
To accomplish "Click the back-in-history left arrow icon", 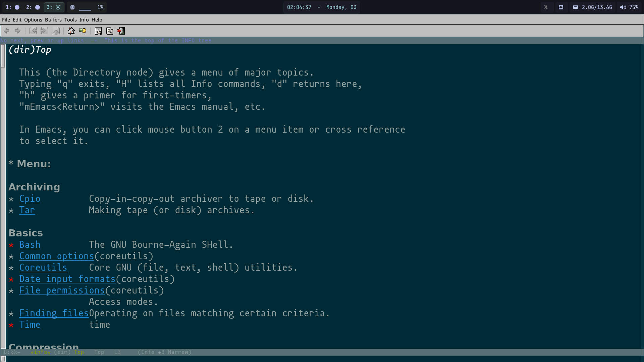I will 7,31.
